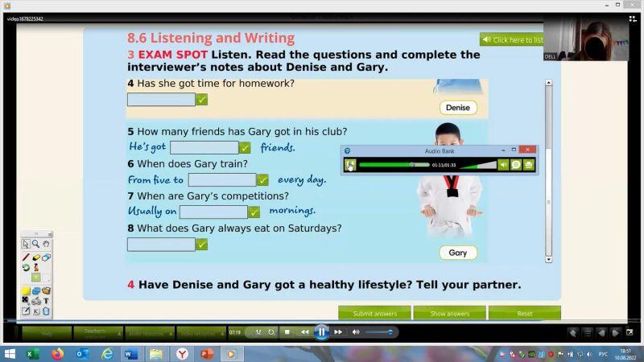
Task: Open Excel from the Windows taskbar
Action: click(x=33, y=354)
